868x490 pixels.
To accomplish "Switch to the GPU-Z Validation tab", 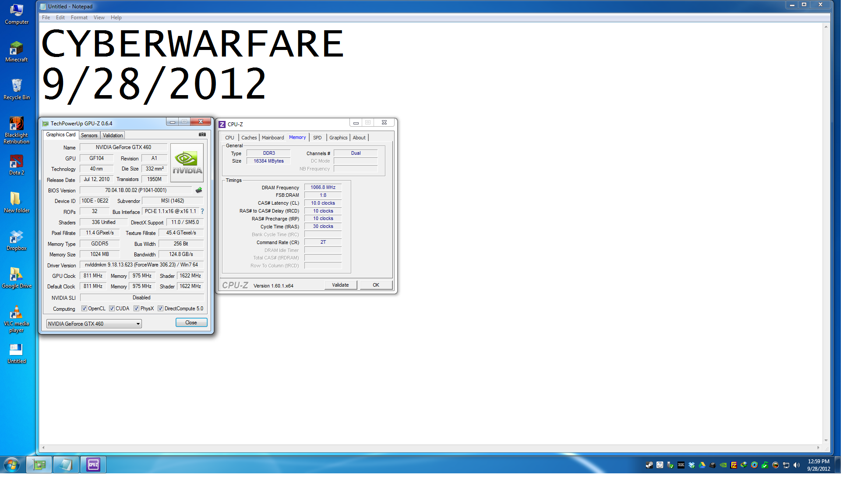I will click(113, 135).
